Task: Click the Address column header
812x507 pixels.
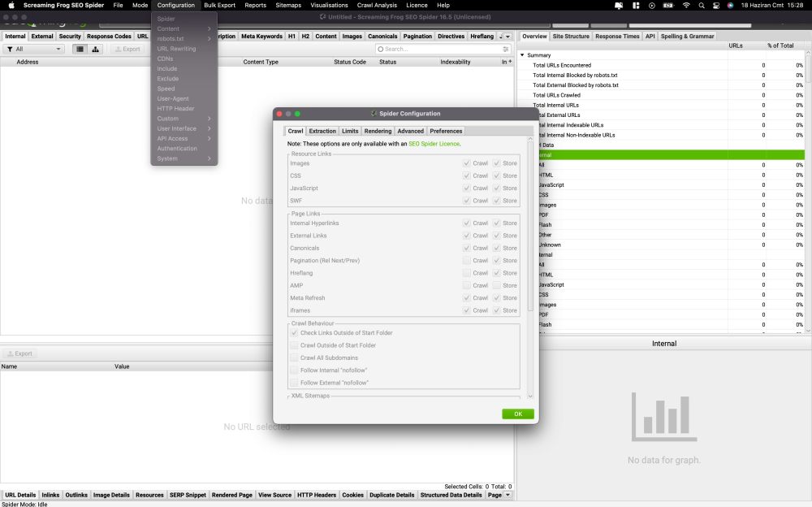Action: tap(28, 62)
